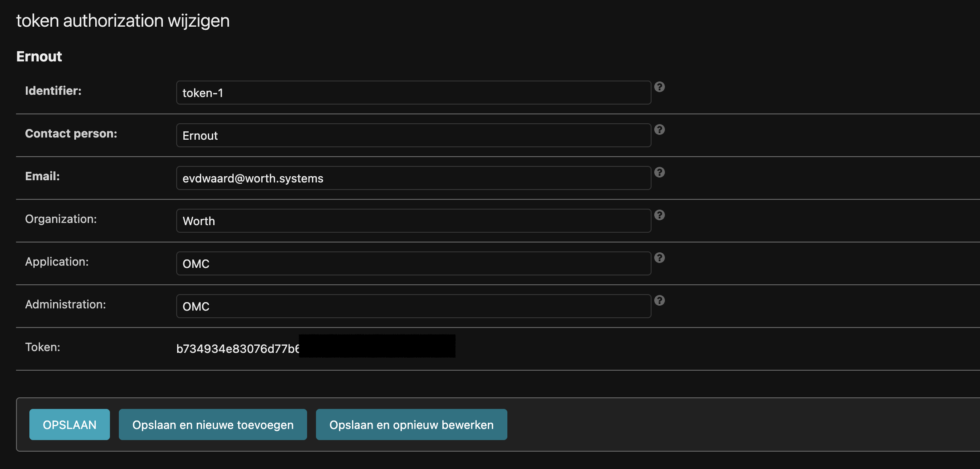Click the help icon next to Contact person
The width and height of the screenshot is (980, 469).
[x=660, y=129]
